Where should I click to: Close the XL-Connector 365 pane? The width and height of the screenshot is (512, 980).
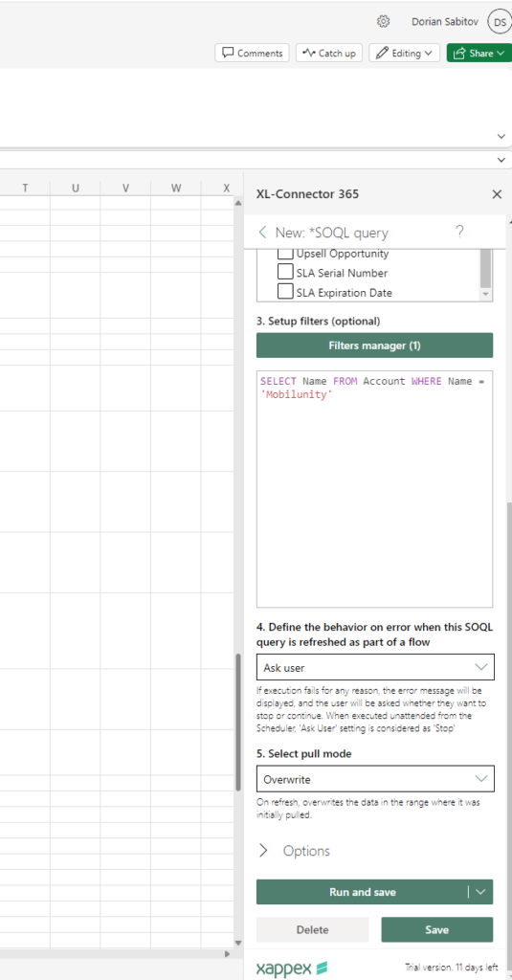(497, 194)
